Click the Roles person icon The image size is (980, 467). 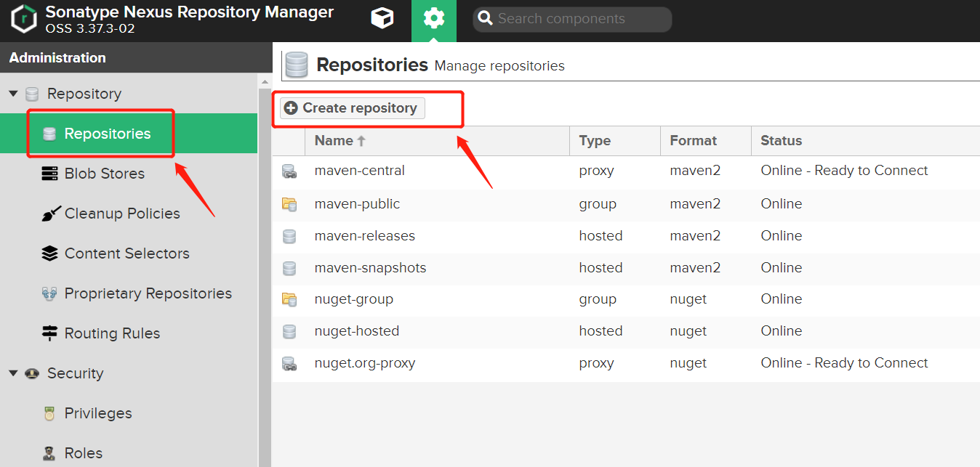pyautogui.click(x=49, y=453)
